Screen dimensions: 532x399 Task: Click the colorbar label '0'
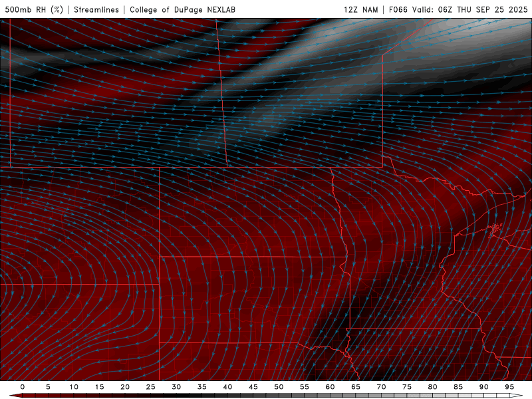point(23,387)
